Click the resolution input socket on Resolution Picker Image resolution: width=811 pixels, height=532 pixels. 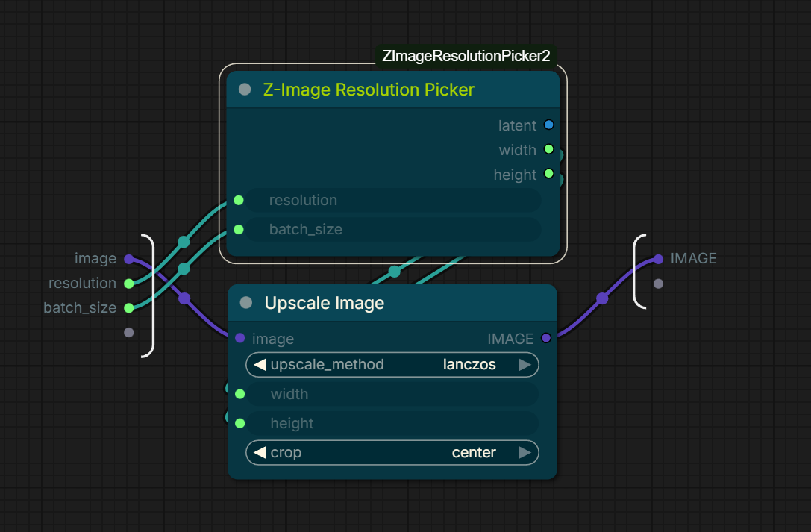(x=239, y=200)
